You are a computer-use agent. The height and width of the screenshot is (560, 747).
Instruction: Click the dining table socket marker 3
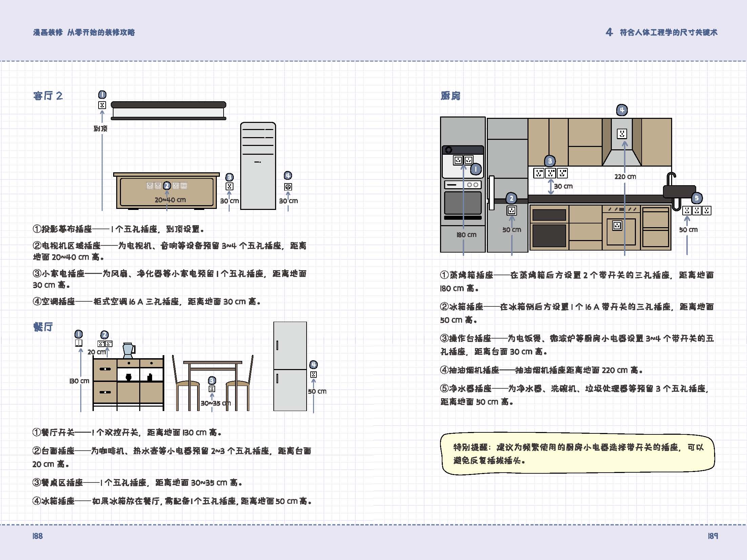[x=212, y=381]
